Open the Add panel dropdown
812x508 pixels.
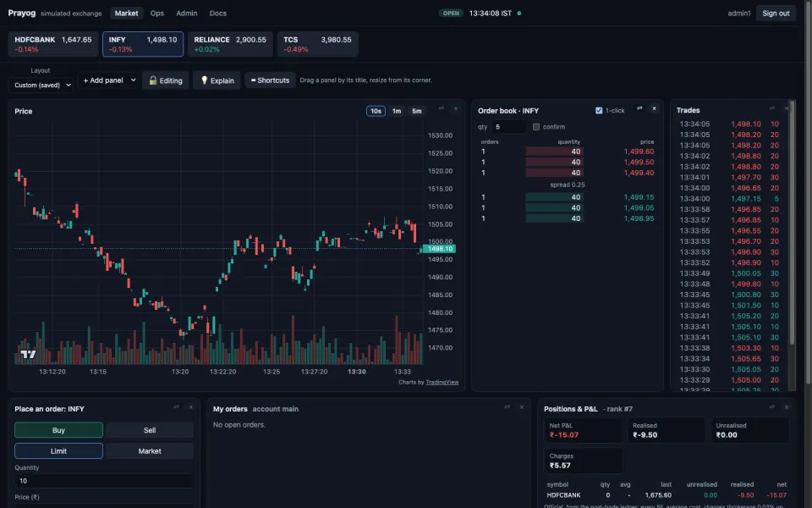[109, 80]
